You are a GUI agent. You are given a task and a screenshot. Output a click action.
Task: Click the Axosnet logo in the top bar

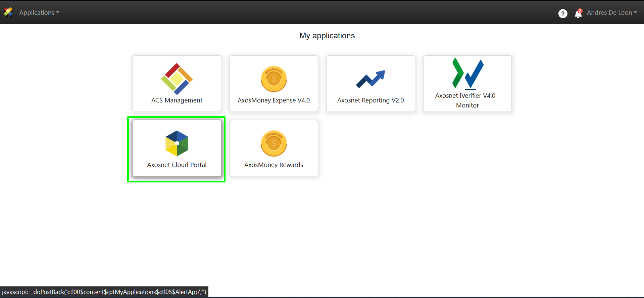(x=8, y=12)
